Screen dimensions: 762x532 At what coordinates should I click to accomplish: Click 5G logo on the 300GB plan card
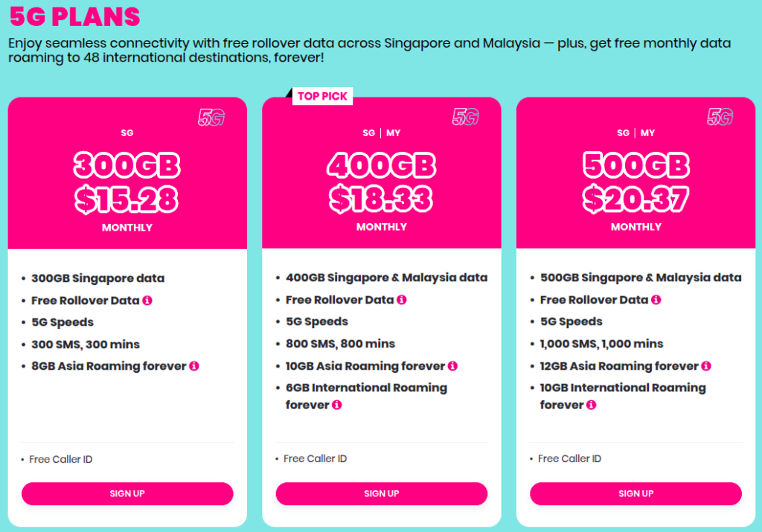pos(211,118)
